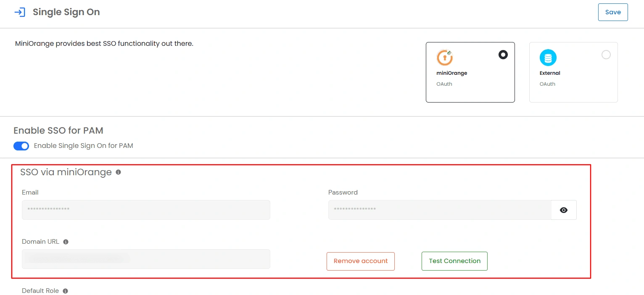This screenshot has width=644, height=295.
Task: Toggle Enable Single Sign On for PAM
Action: click(x=21, y=146)
